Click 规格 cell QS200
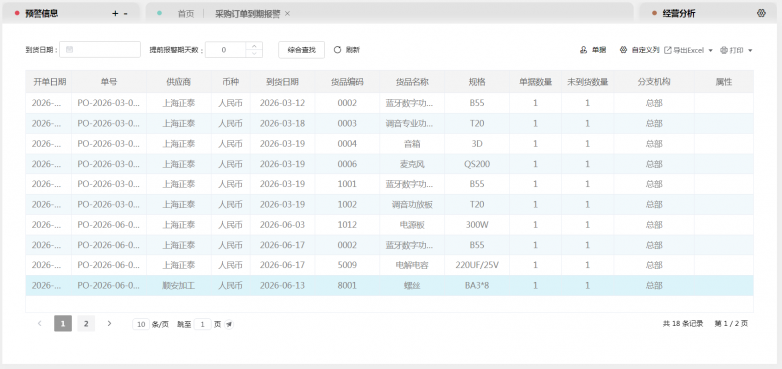 (x=477, y=164)
